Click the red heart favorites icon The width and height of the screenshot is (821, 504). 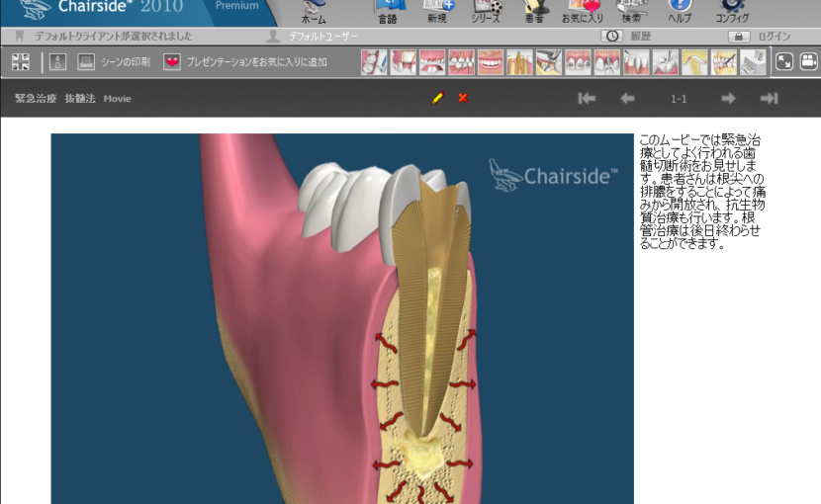coord(172,61)
